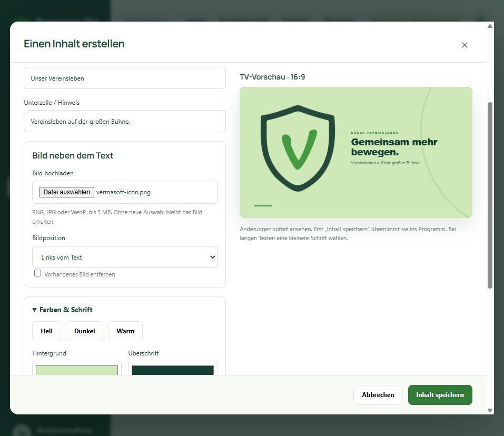Viewport: 504px width, 436px height.
Task: Close the Einen Inhalt erstellen dialog
Action: pos(465,45)
